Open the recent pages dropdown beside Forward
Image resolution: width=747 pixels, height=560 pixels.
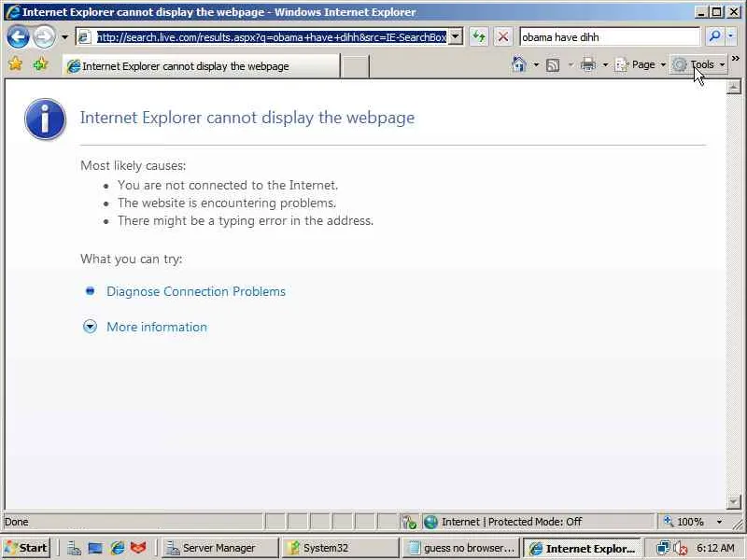tap(64, 36)
